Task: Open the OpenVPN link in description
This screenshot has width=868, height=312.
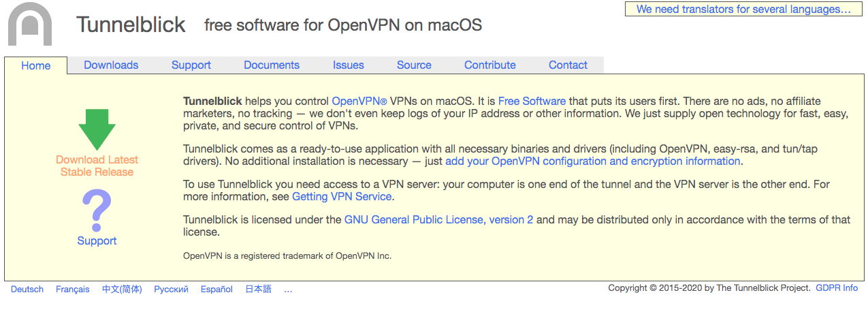Action: click(x=359, y=101)
